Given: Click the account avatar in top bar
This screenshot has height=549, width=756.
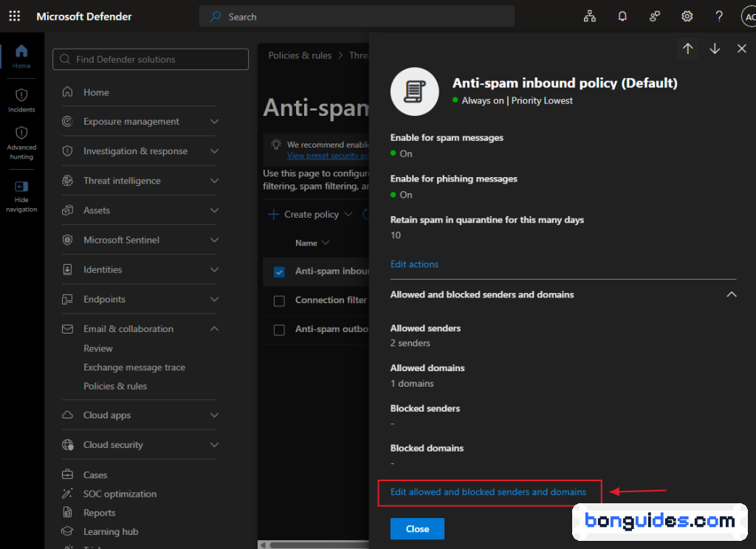Looking at the screenshot, I should point(749,16).
